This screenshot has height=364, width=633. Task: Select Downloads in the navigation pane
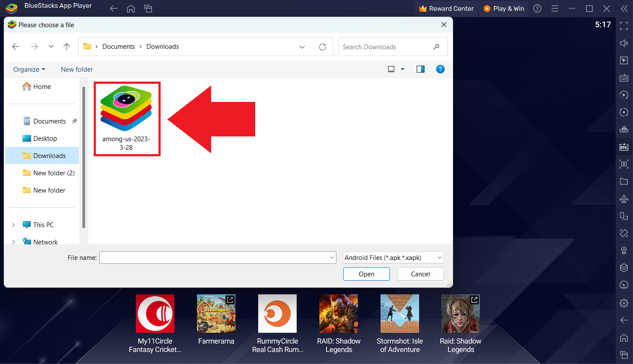click(x=42, y=155)
